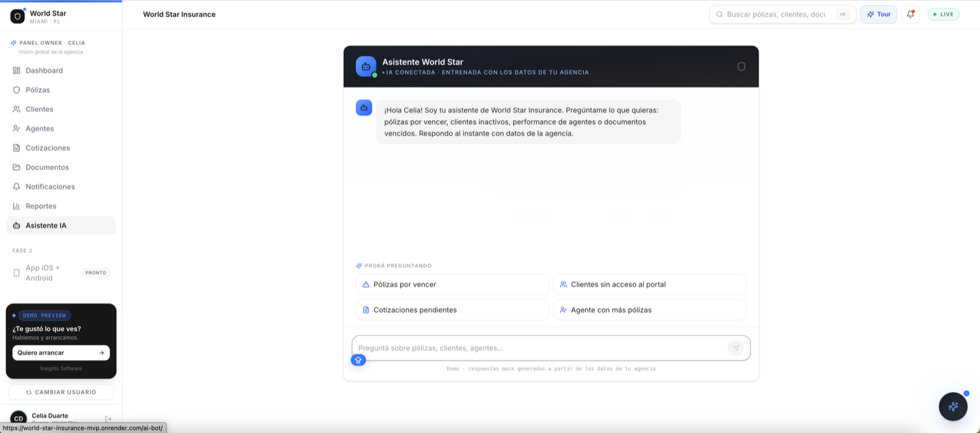The height and width of the screenshot is (433, 980).
Task: Choose the Pólizas por vencer suggestion
Action: point(452,285)
